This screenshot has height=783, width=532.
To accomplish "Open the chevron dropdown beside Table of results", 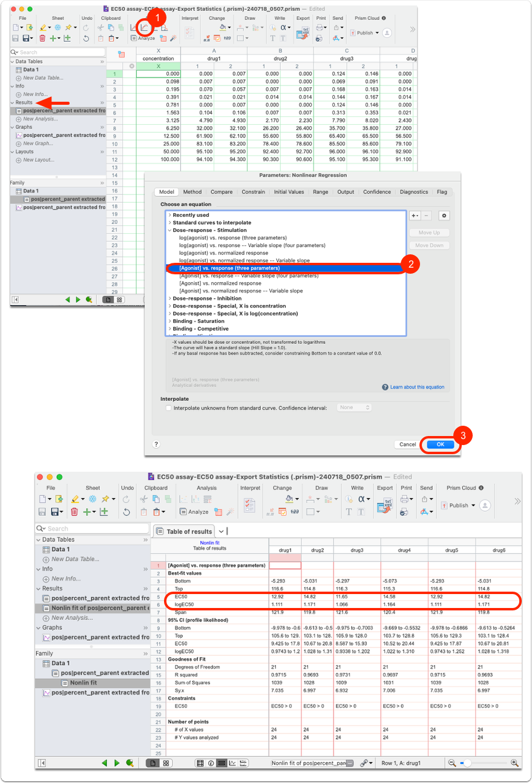I will point(221,531).
